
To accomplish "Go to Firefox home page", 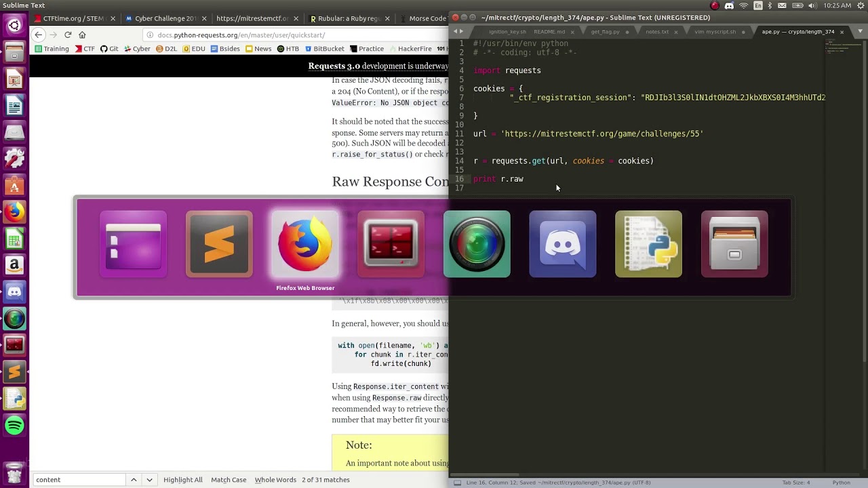I will coord(82,35).
